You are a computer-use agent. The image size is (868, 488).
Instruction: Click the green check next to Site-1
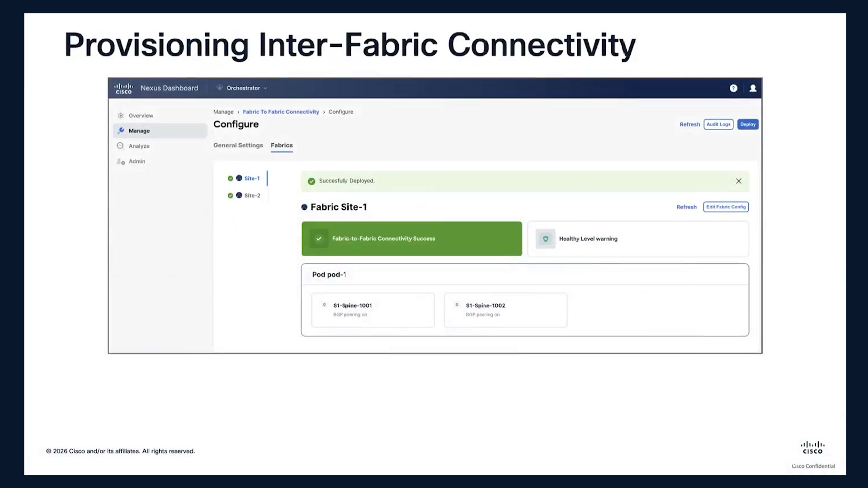tap(231, 178)
